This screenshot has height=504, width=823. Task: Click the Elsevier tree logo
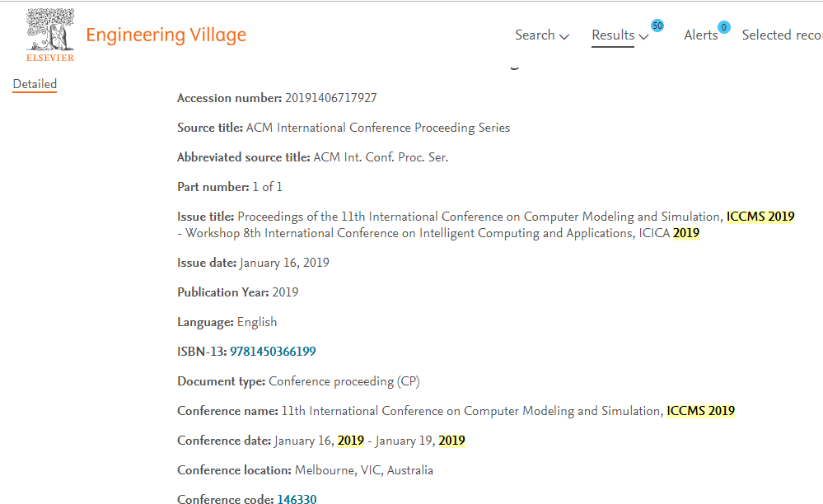[50, 30]
